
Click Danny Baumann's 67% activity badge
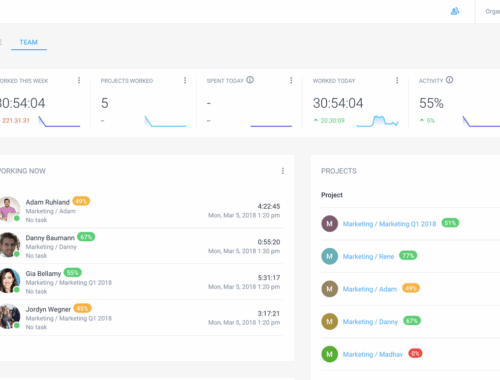click(86, 237)
